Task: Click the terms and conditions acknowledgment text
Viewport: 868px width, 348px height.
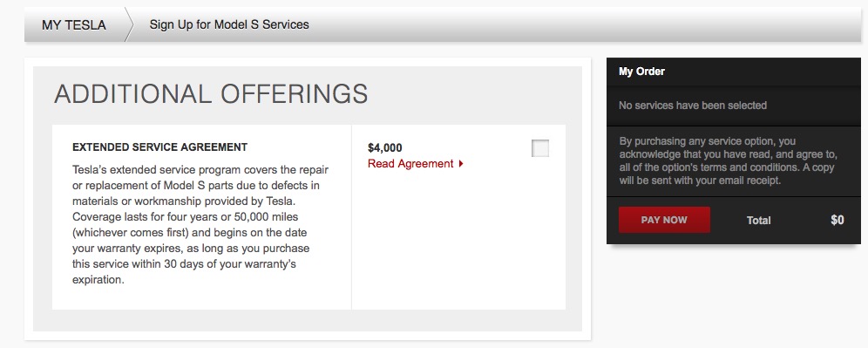Action: click(x=728, y=160)
